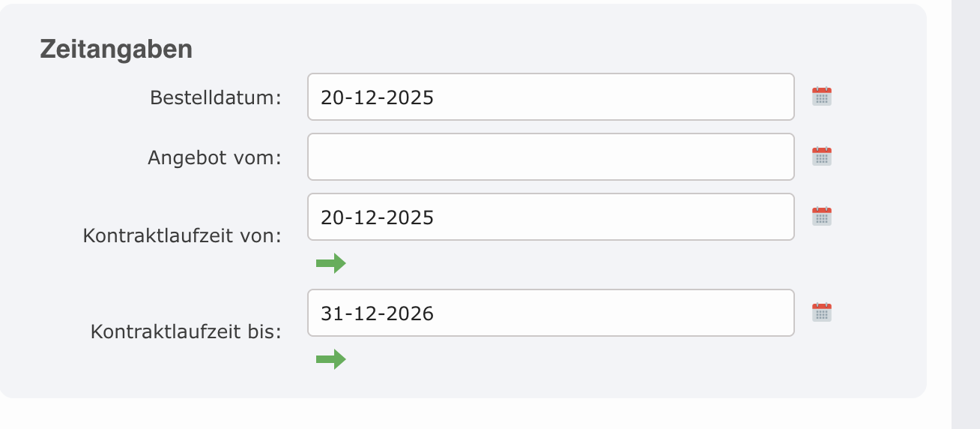
Task: Click the gray vertical scrollbar track
Action: tap(965, 214)
